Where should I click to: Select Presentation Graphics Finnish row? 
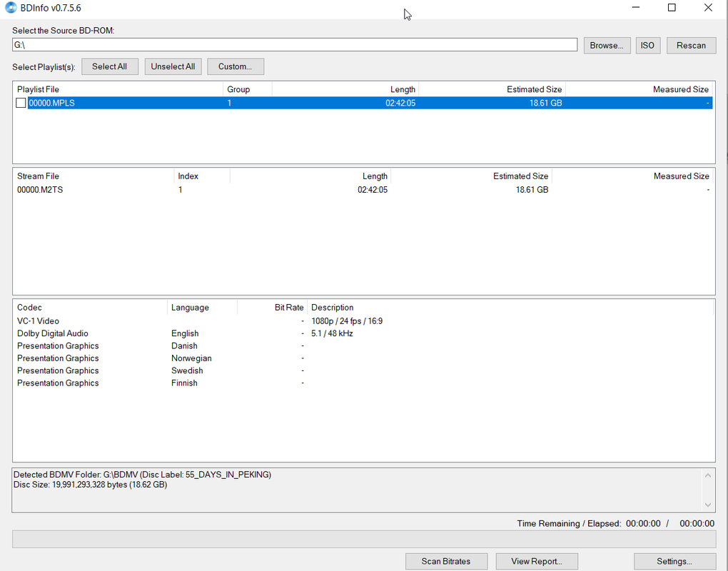click(x=363, y=383)
